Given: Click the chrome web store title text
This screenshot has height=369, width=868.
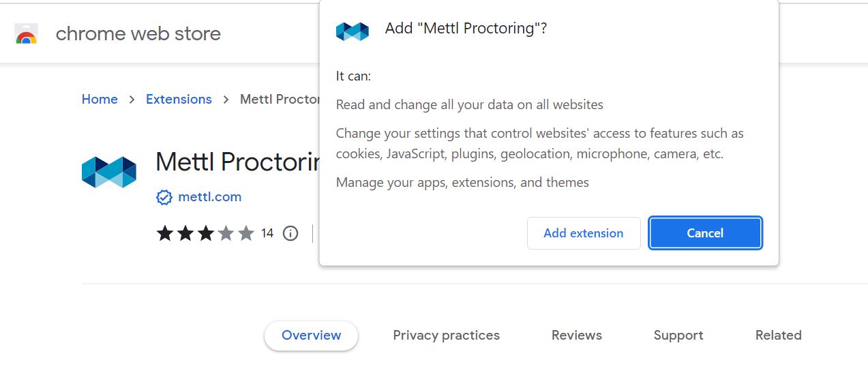Looking at the screenshot, I should (x=138, y=33).
